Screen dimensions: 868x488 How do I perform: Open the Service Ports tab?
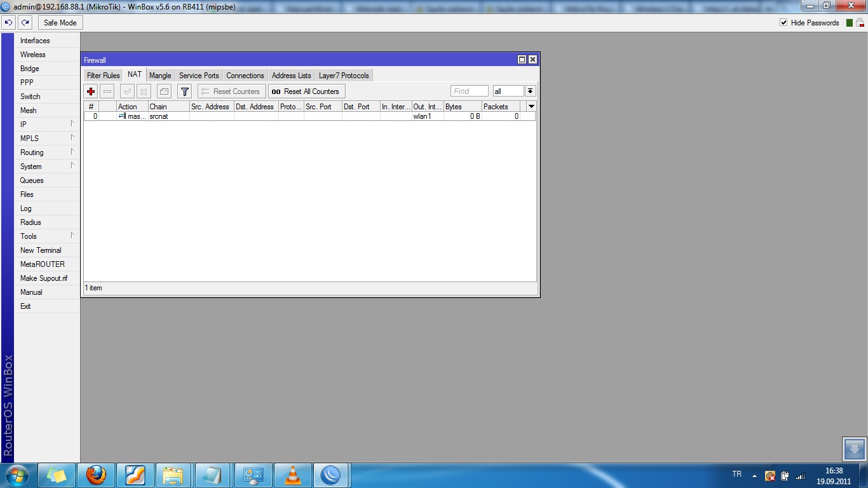point(199,75)
